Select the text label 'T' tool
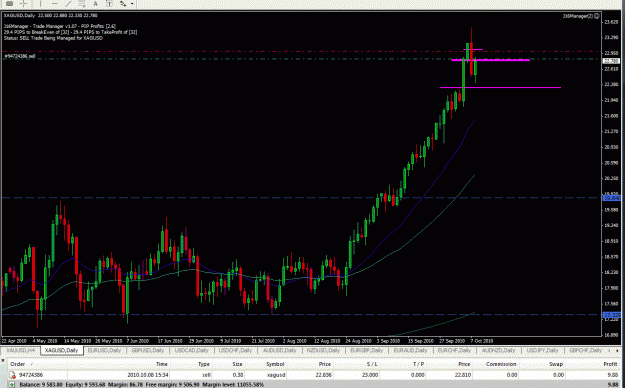The image size is (625, 388). click(x=109, y=4)
